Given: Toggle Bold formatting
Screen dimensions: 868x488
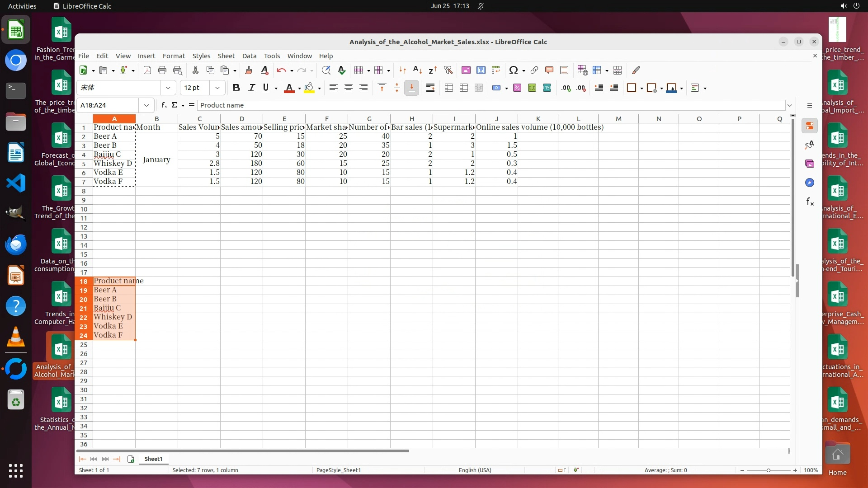Looking at the screenshot, I should pyautogui.click(x=236, y=88).
